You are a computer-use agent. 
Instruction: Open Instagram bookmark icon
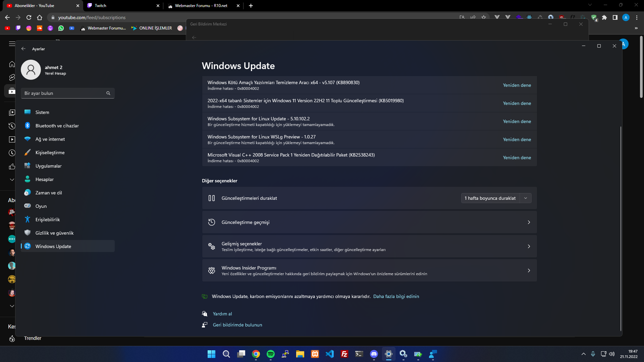[29, 28]
